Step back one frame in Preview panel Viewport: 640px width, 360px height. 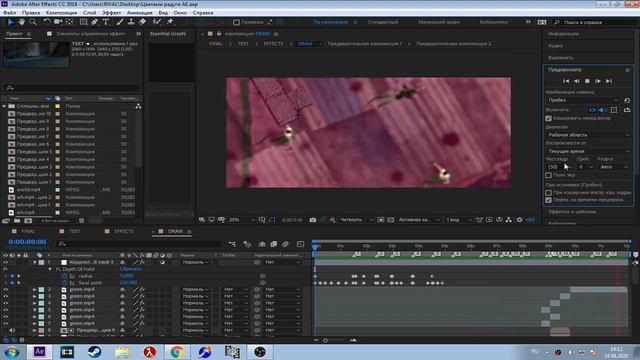(x=576, y=81)
